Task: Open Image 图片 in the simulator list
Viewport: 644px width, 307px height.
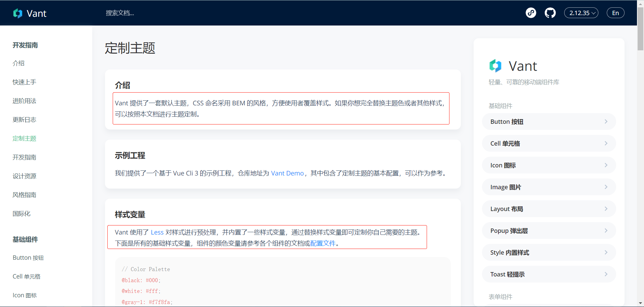Action: point(549,187)
